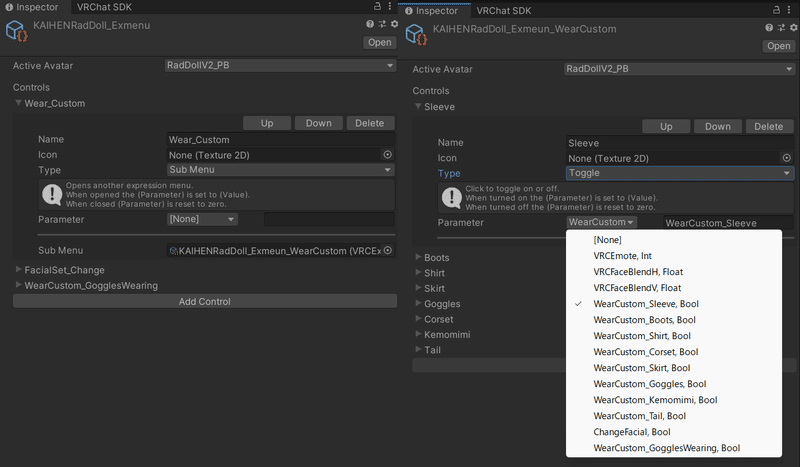This screenshot has width=800, height=467.
Task: Select WearCustom_Goggles, Bool parameter
Action: [673, 384]
